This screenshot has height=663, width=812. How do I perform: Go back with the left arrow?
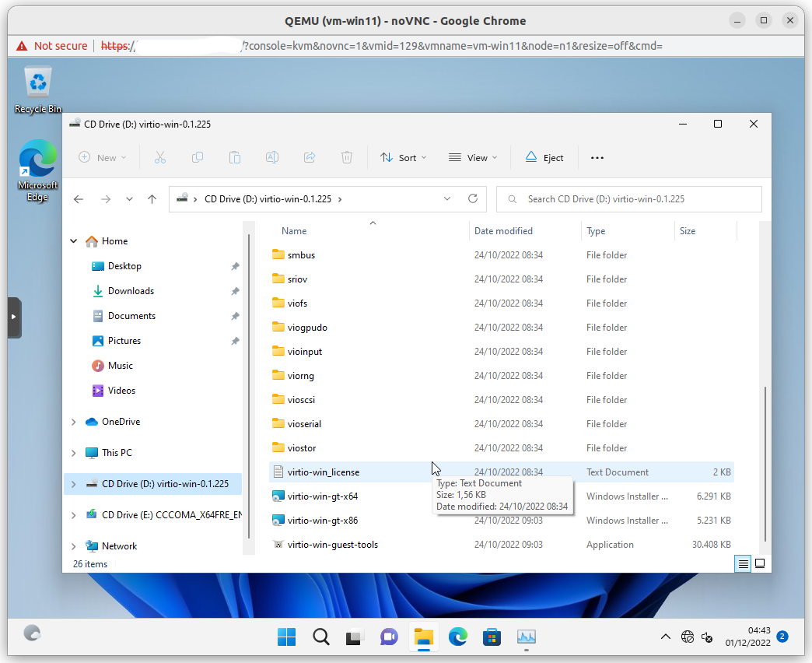(79, 199)
